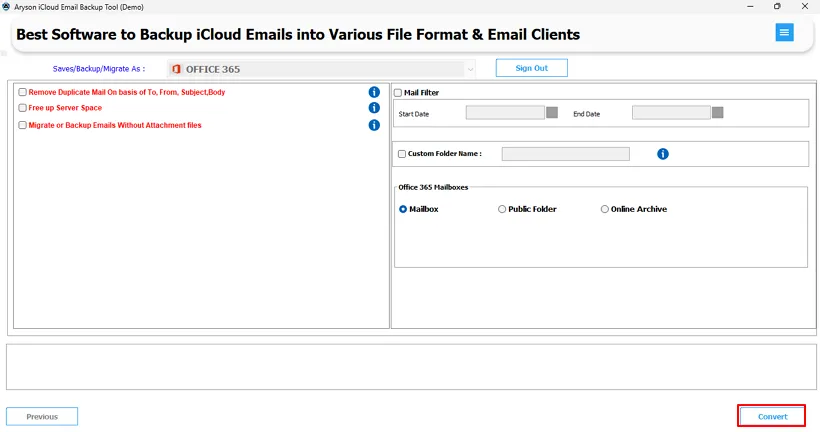The image size is (820, 432).
Task: Click info icon beside Free up Server Space
Action: pyautogui.click(x=374, y=108)
